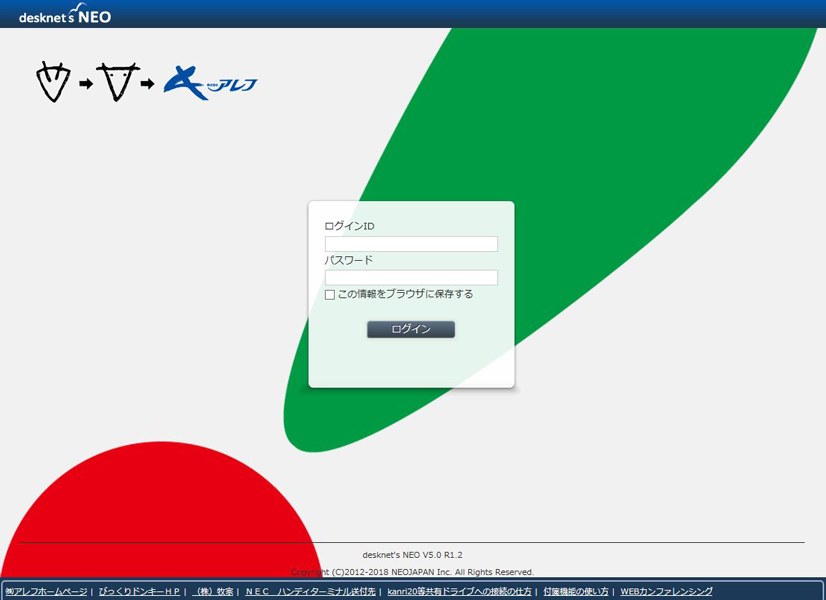The image size is (826, 600).
Task: Click the NEOJAPAN copyright notice text
Action: pyautogui.click(x=412, y=572)
